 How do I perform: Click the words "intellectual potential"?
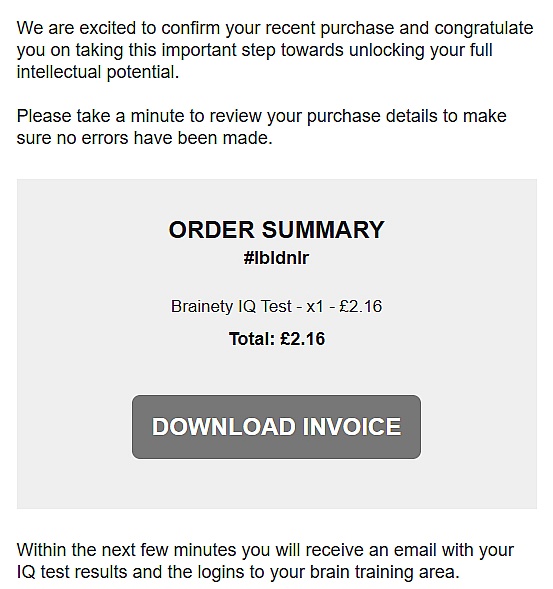97,72
